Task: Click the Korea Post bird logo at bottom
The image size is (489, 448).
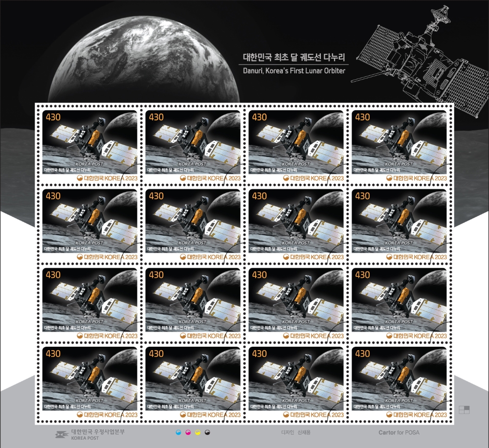Action: [x=62, y=435]
